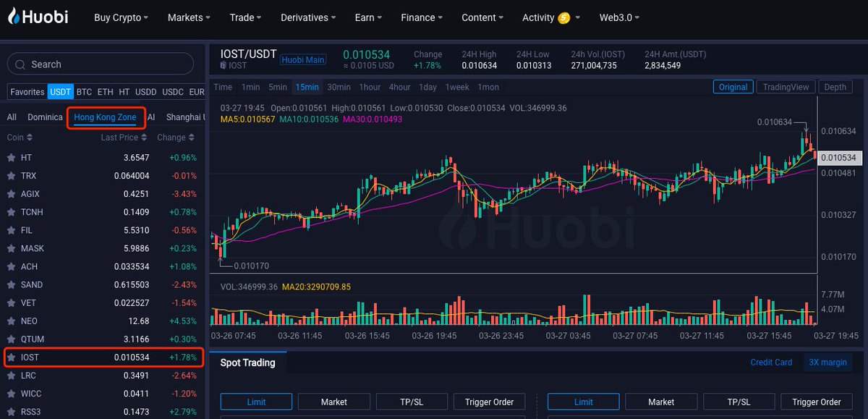Favorite the RSS3 coin star
This screenshot has height=419, width=868.
(10, 412)
